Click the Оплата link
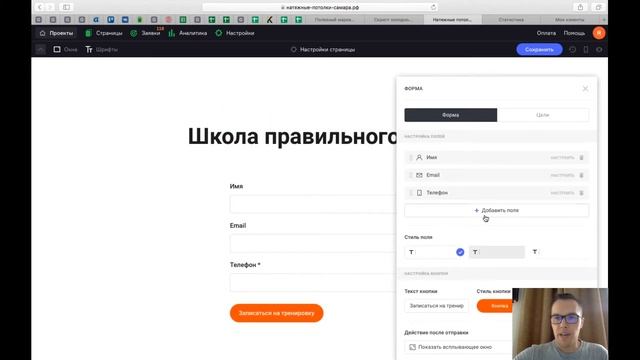Image resolution: width=640 pixels, height=360 pixels. point(546,33)
